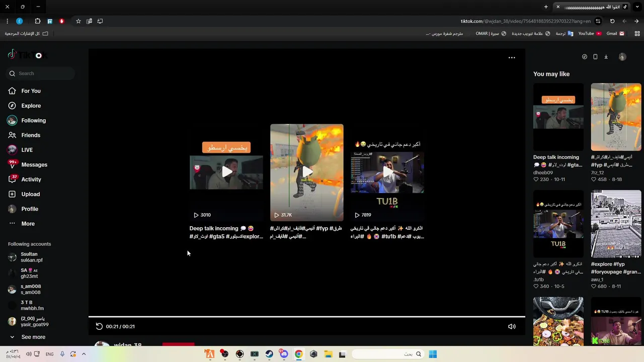Viewport: 644px width, 362px height.
Task: Open File Explorer from the taskbar
Action: [x=328, y=354]
